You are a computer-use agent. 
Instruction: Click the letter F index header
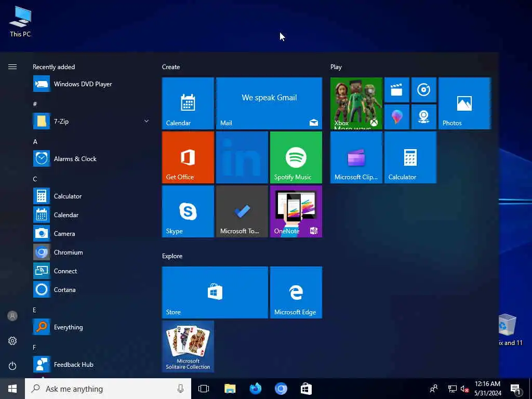(34, 347)
